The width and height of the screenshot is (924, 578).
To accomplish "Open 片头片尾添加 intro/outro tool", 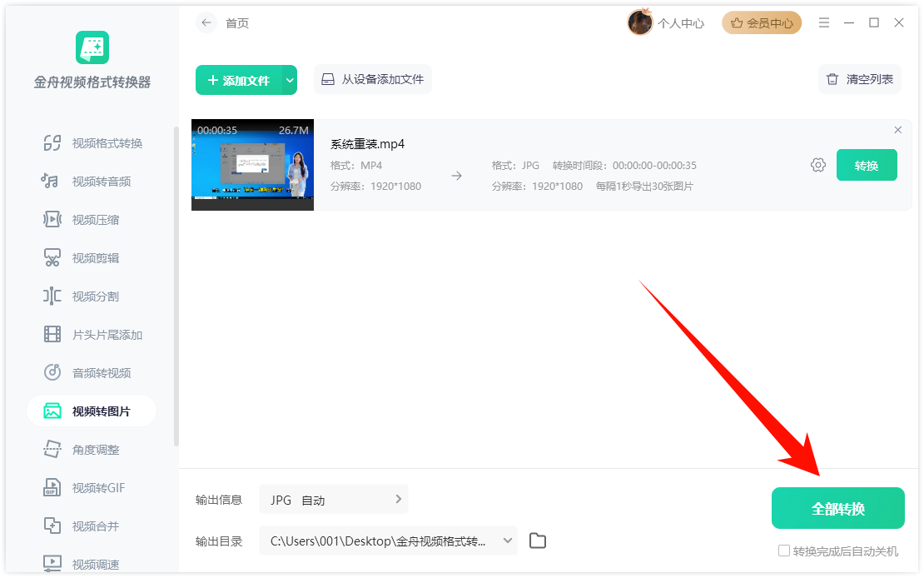I will point(92,334).
